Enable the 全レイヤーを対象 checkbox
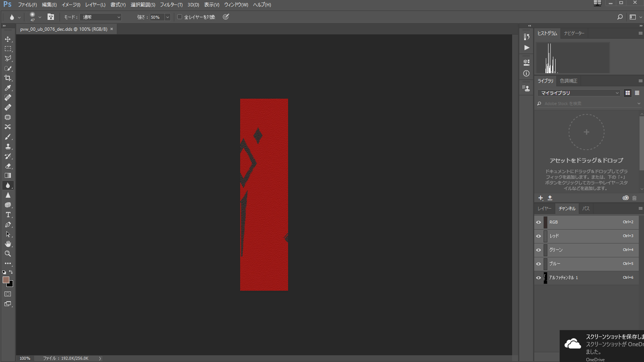The image size is (644, 362). tap(180, 17)
